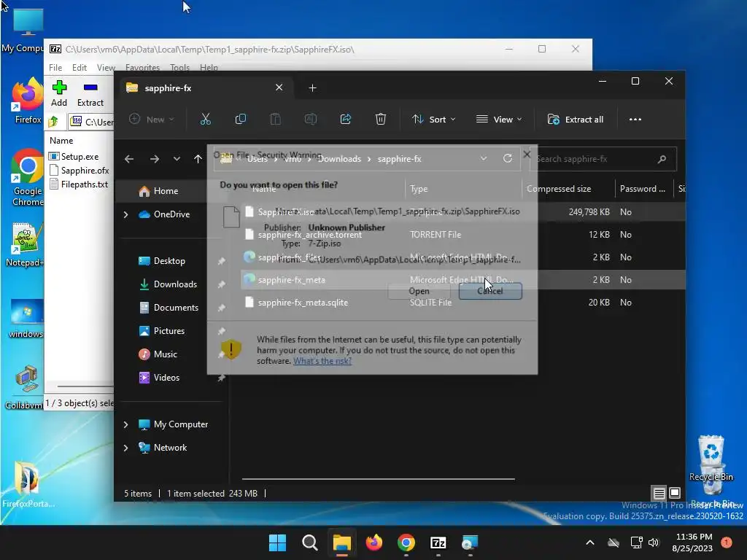Click the Search sapphire-fx field
Image resolution: width=747 pixels, height=560 pixels.
pos(603,159)
